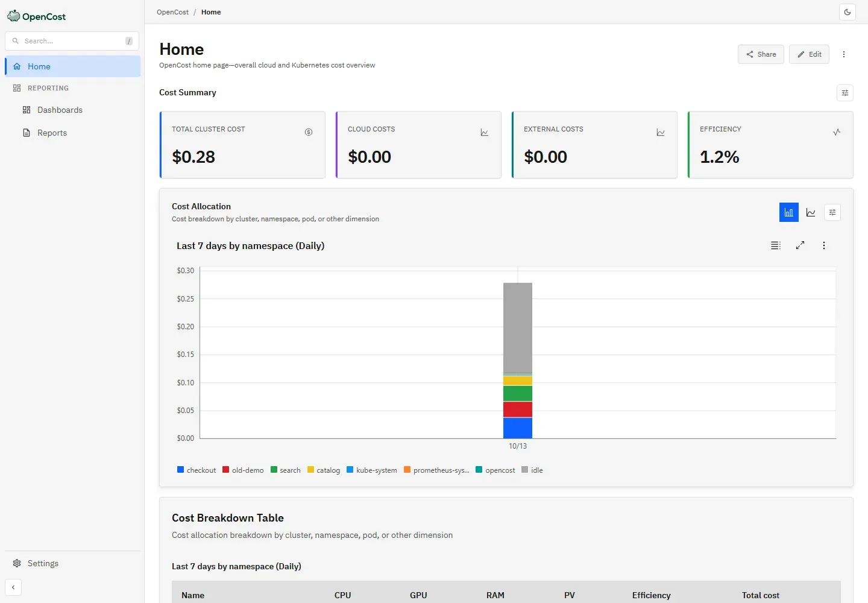Click pulse icon on Efficiency card
868x603 pixels.
(837, 132)
